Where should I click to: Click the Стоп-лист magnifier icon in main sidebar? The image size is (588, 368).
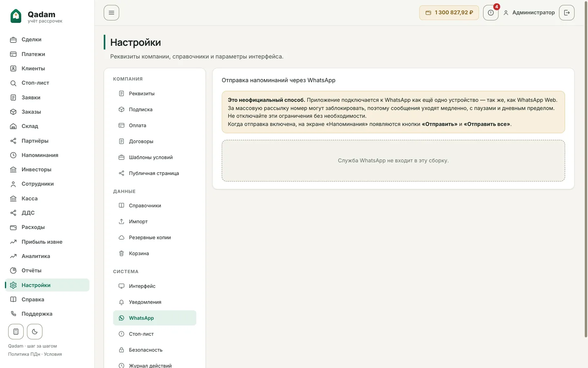(13, 83)
